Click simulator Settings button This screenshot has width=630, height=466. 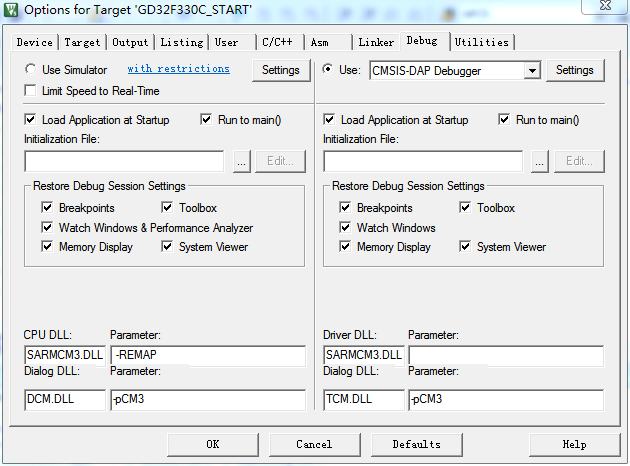281,70
